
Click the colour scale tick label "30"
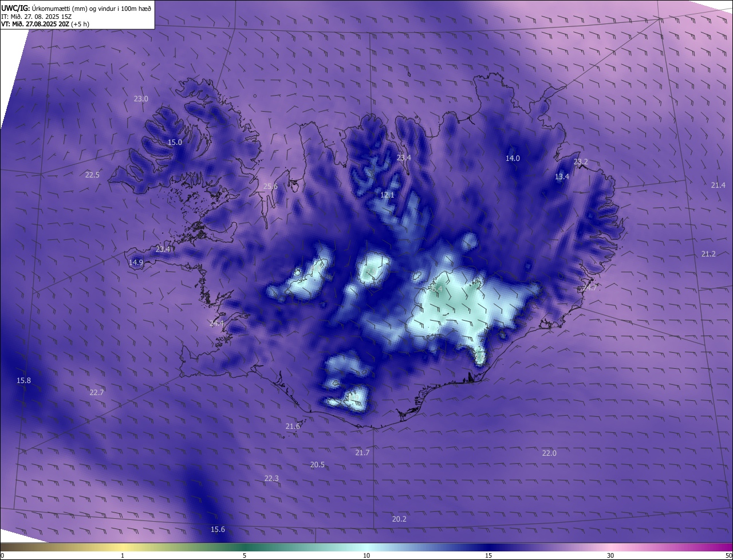click(x=610, y=555)
